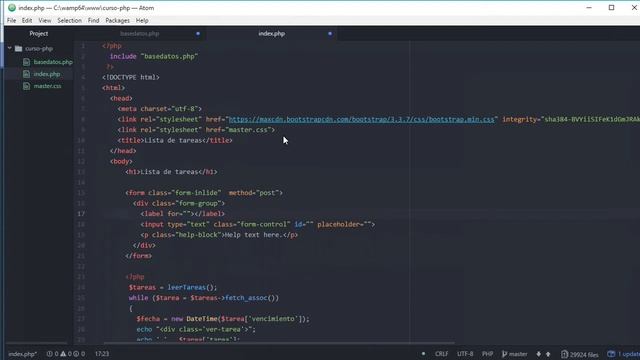This screenshot has height=360, width=640.
Task: Click the git pull down-arrow icon
Action: click(538, 354)
